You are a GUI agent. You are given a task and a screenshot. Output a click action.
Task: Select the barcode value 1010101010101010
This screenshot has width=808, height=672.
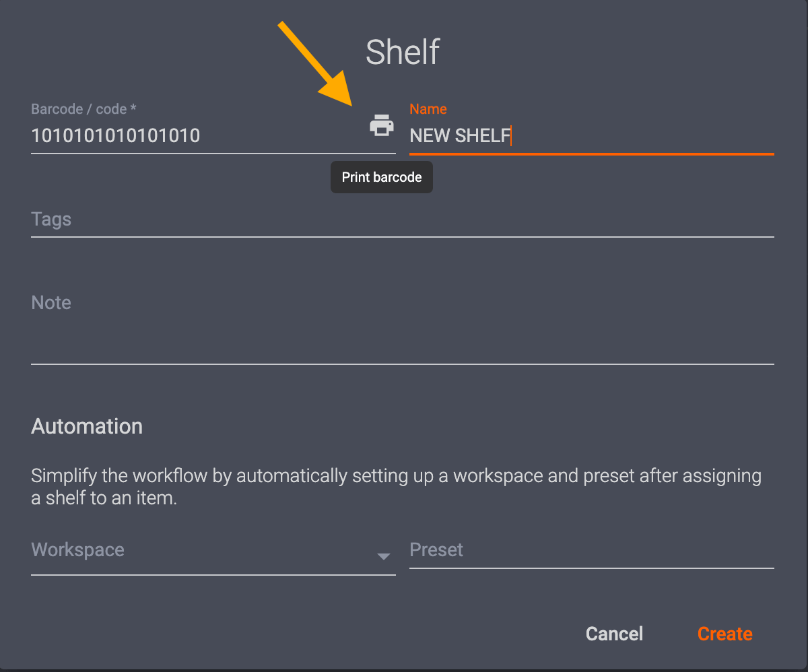[115, 135]
